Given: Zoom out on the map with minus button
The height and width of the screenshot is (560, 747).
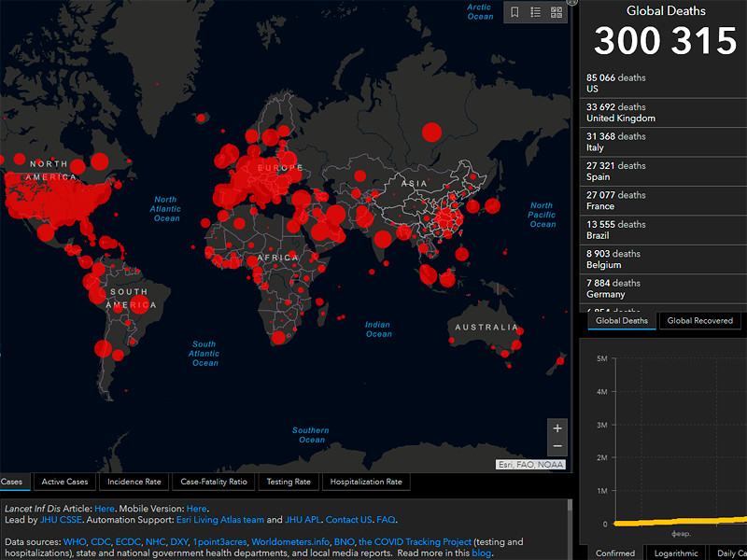Looking at the screenshot, I should 557,447.
